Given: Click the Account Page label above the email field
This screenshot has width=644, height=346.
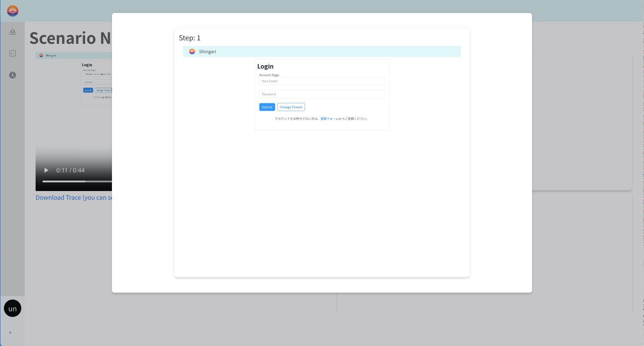Looking at the screenshot, I should (x=269, y=75).
